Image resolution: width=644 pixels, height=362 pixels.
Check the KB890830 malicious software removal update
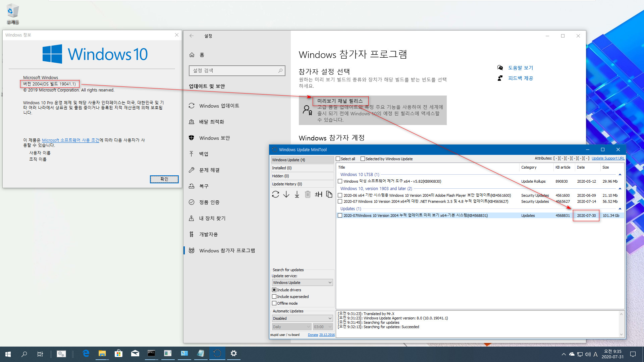[x=340, y=181]
